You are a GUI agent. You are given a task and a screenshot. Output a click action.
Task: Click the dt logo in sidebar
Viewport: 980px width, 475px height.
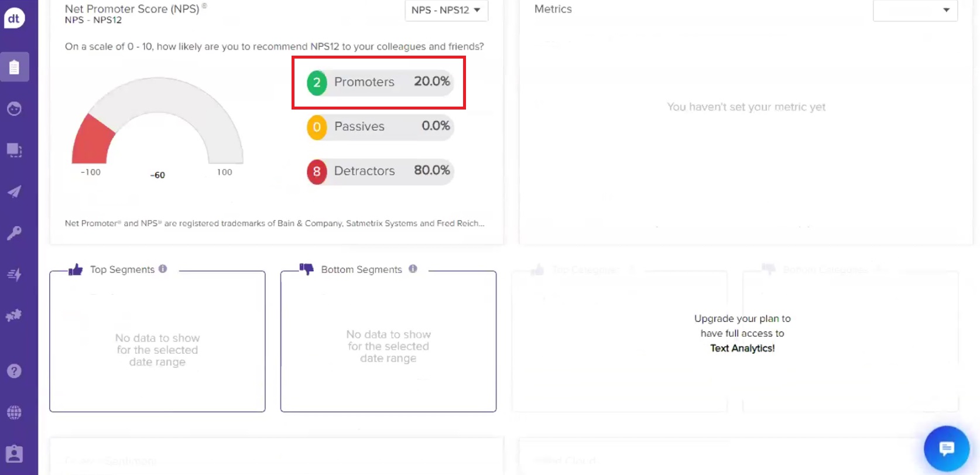(14, 18)
